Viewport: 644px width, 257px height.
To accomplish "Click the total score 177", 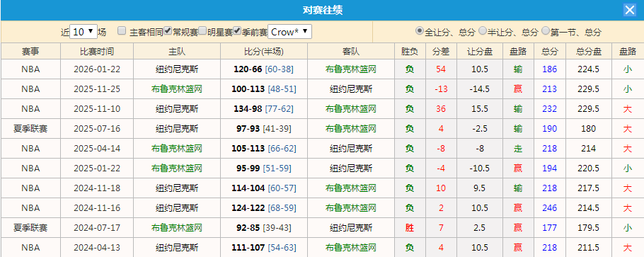I will [550, 227].
